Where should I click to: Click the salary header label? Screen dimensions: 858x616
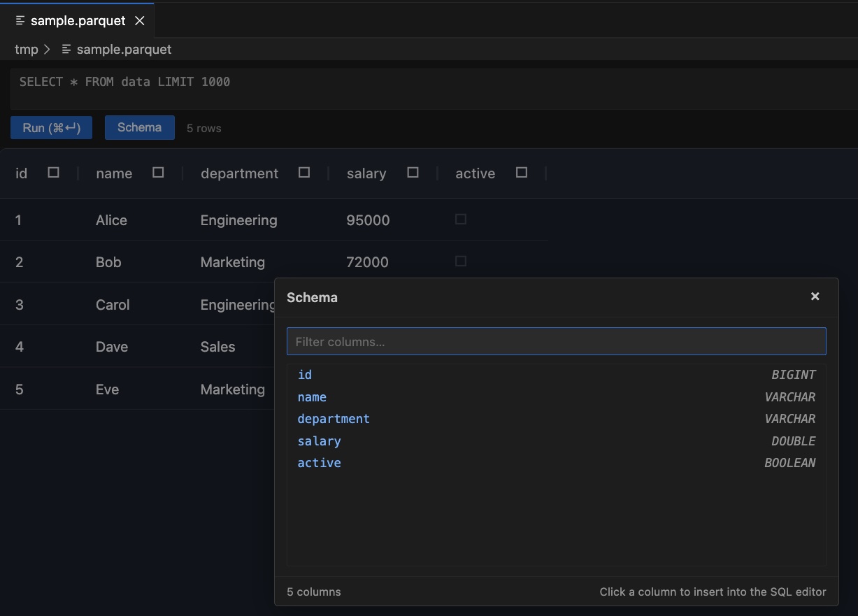tap(366, 173)
